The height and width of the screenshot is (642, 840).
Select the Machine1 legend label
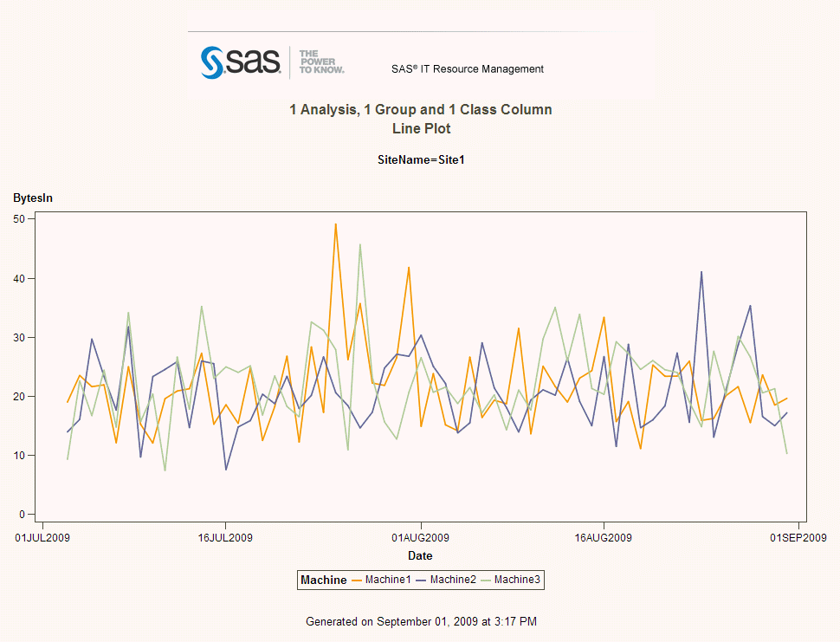point(388,580)
